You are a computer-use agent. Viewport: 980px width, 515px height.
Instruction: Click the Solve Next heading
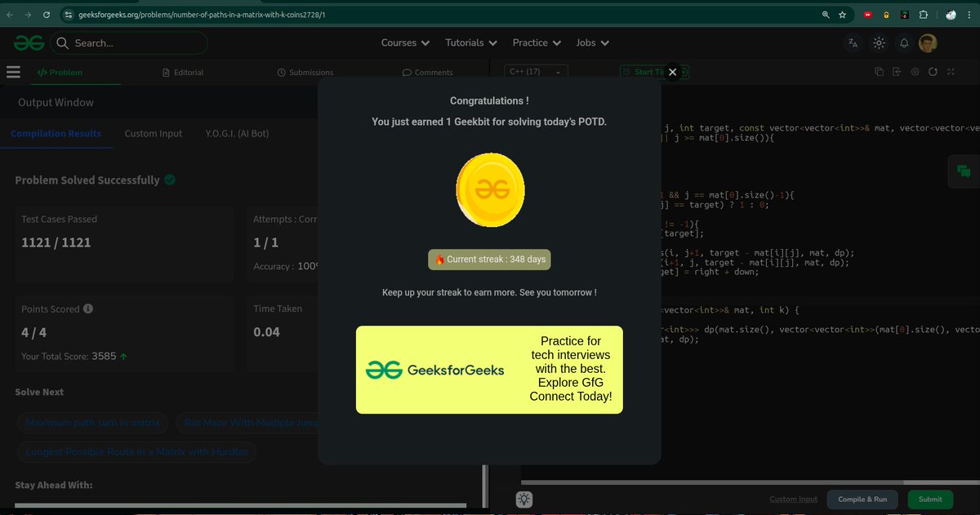39,392
